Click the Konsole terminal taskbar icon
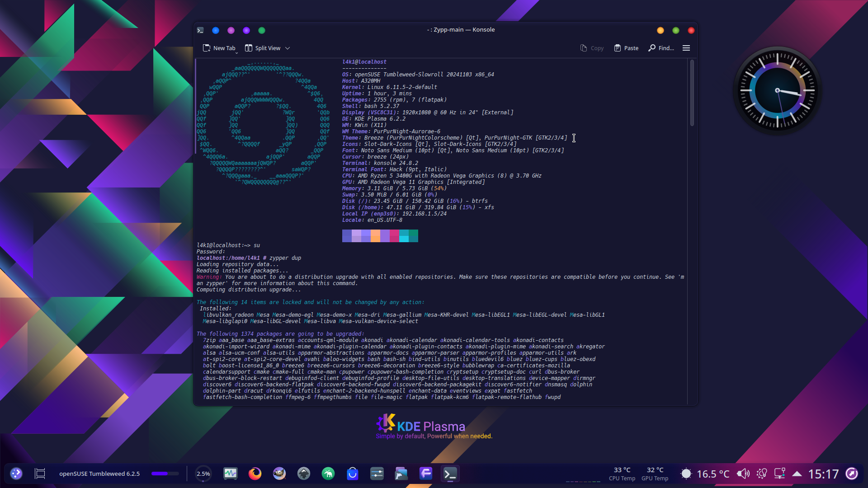The width and height of the screenshot is (868, 488). click(450, 474)
